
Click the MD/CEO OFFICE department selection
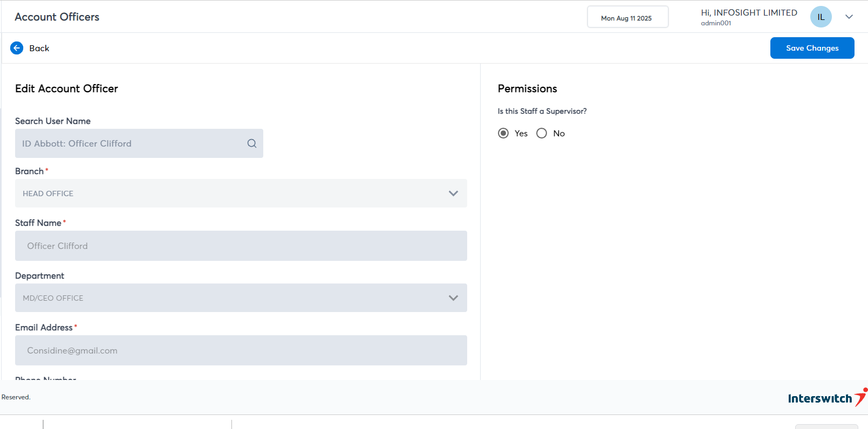[x=53, y=298]
